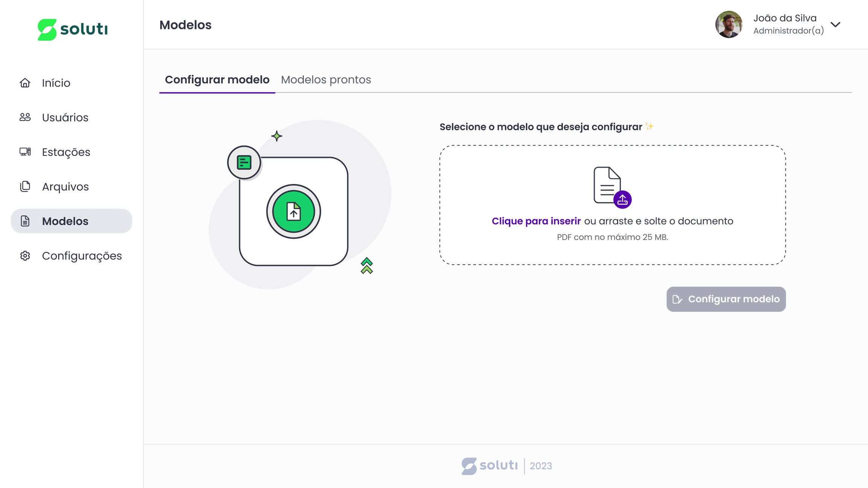The height and width of the screenshot is (488, 868).
Task: Click the Configurações gear icon
Action: (x=25, y=256)
